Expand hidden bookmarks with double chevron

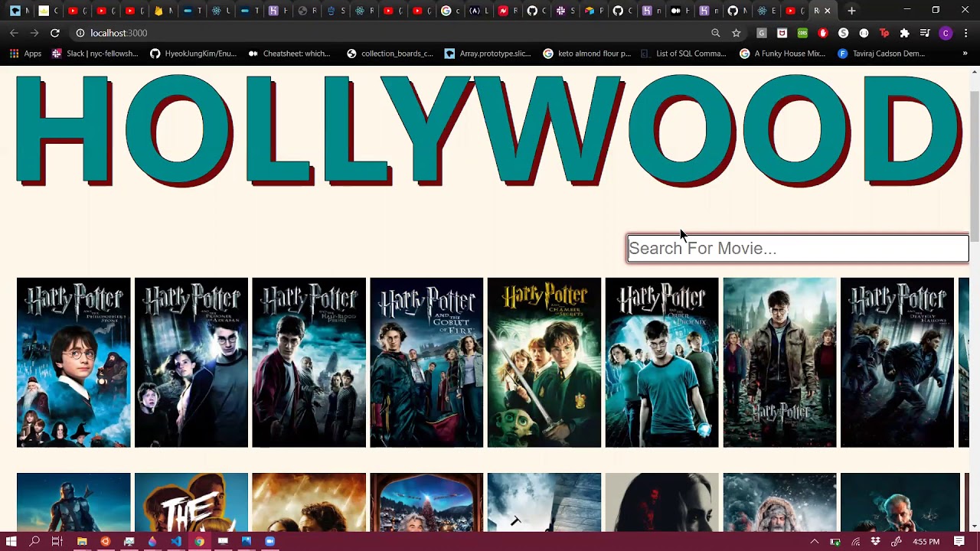(x=965, y=54)
